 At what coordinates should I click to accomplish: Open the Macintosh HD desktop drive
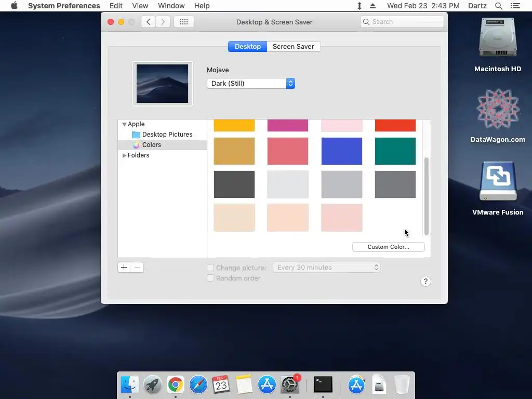[498, 45]
